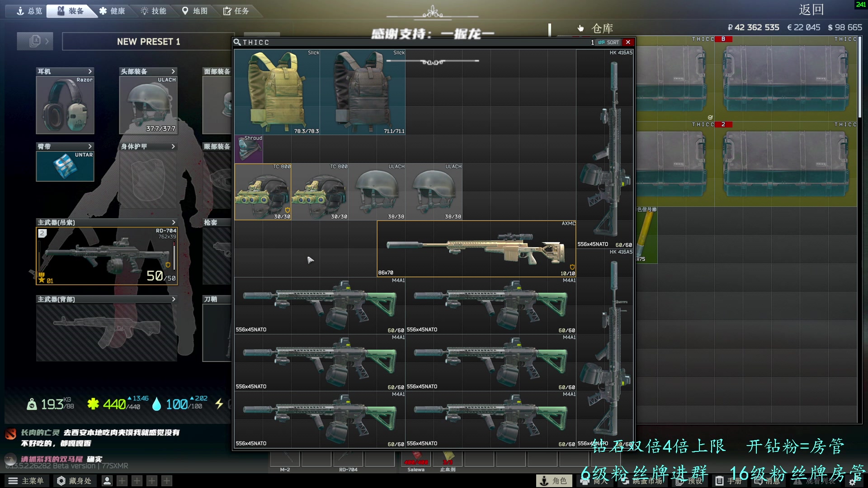Click the euro balance 22 045
The height and width of the screenshot is (488, 868).
[803, 28]
